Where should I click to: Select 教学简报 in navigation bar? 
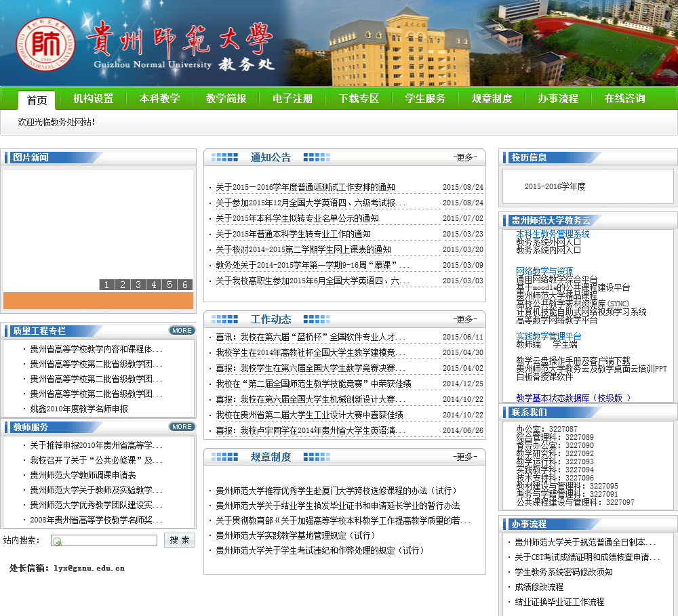coord(226,98)
